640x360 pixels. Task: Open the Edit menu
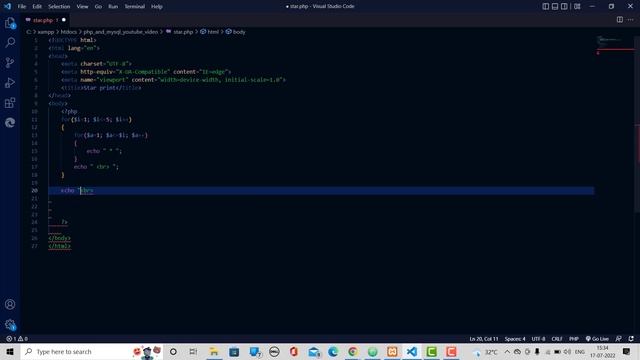pyautogui.click(x=37, y=7)
